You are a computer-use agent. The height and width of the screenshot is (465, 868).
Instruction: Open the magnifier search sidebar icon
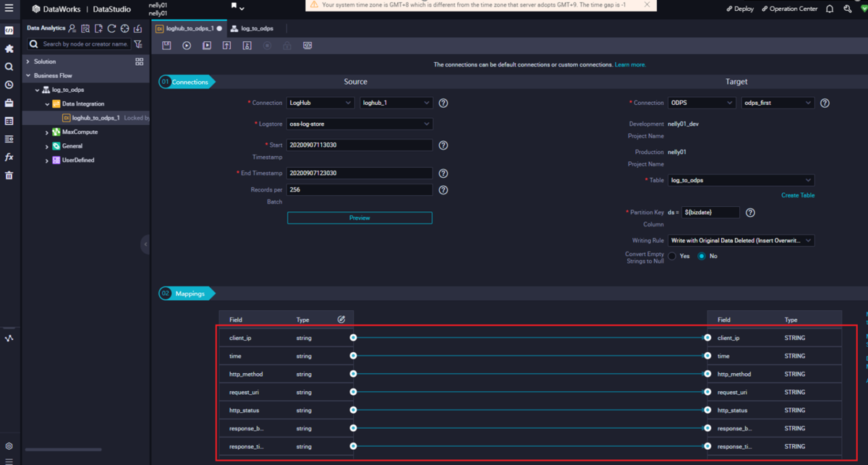[x=9, y=67]
